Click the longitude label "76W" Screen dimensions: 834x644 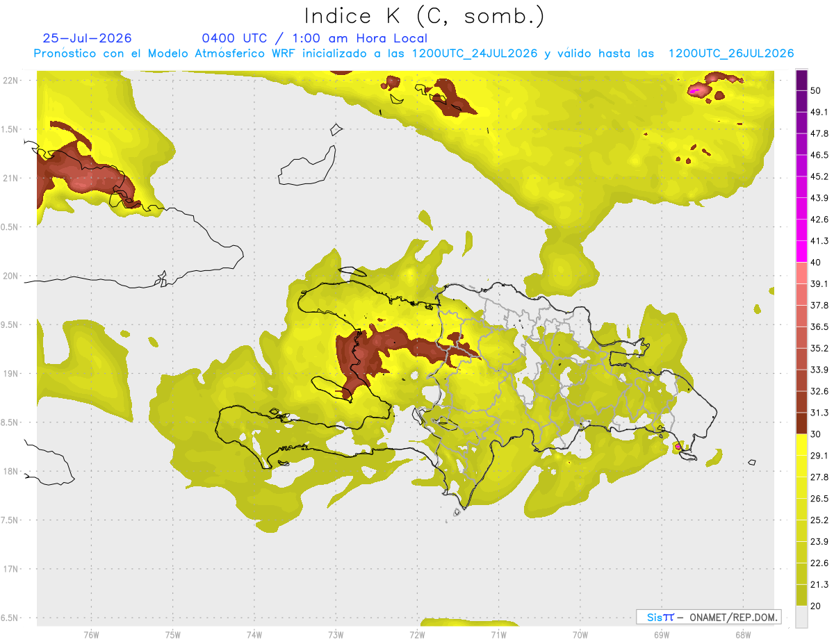pyautogui.click(x=91, y=635)
